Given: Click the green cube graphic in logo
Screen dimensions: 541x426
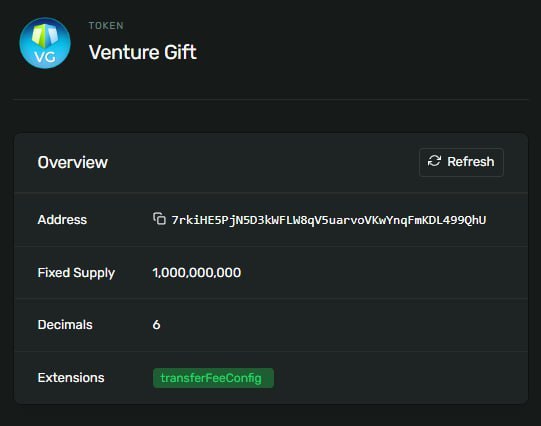Looking at the screenshot, I should [x=45, y=35].
